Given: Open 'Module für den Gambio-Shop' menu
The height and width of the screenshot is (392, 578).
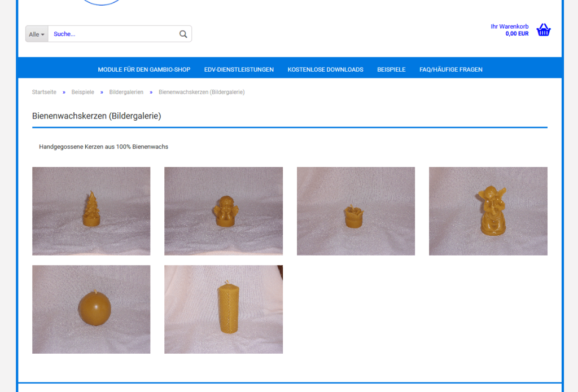Looking at the screenshot, I should click(x=144, y=69).
